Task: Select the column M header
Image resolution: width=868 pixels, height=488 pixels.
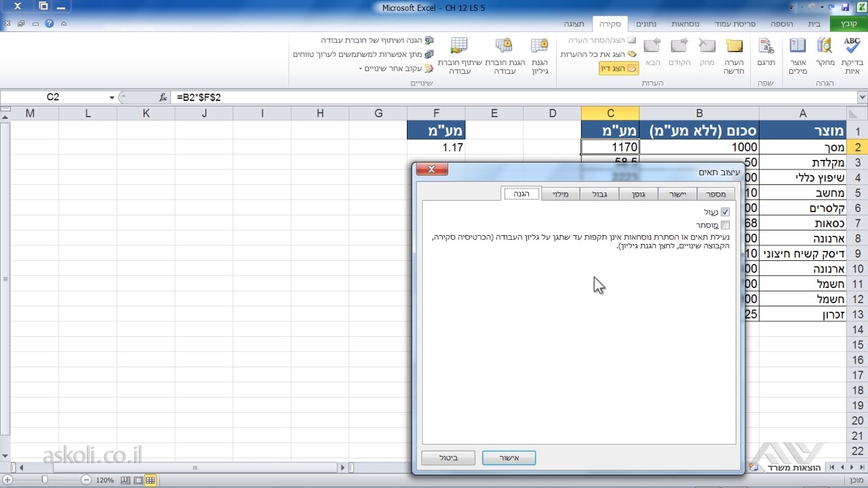Action: point(30,113)
